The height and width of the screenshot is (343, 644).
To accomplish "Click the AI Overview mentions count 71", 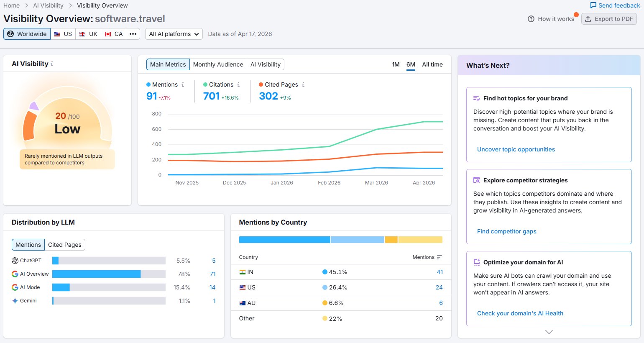I will coord(213,274).
